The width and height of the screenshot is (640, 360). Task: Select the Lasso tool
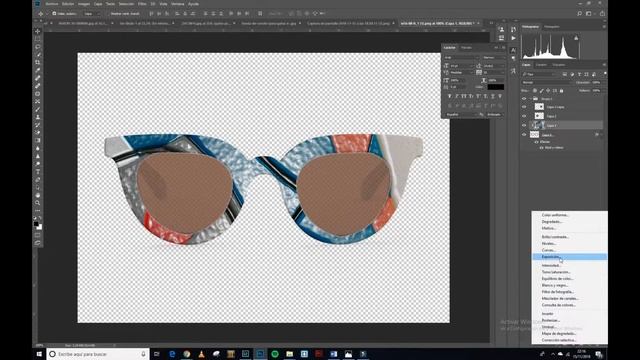(x=38, y=47)
